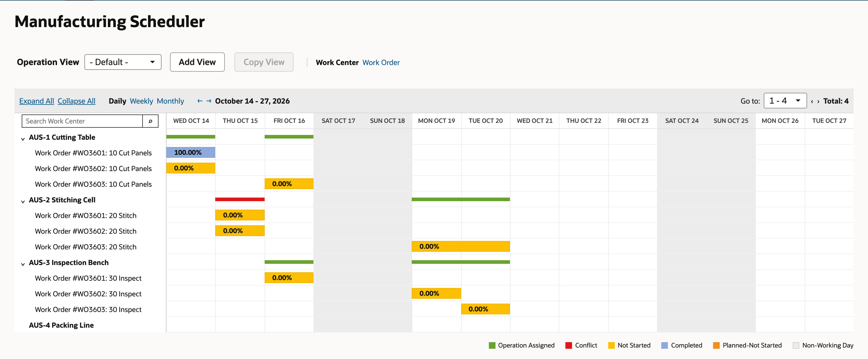868x359 pixels.
Task: Click the 100.00% completed bar for WO3601
Action: click(x=191, y=153)
